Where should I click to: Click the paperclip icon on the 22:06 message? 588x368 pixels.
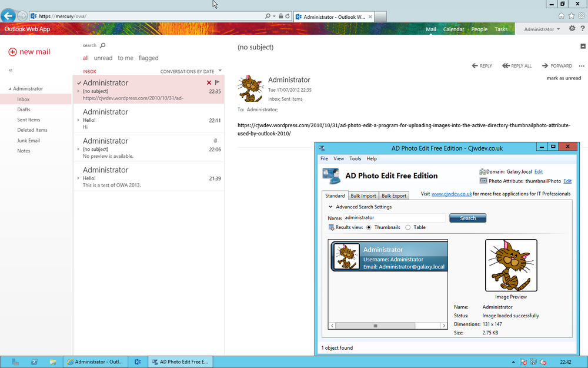pos(215,141)
